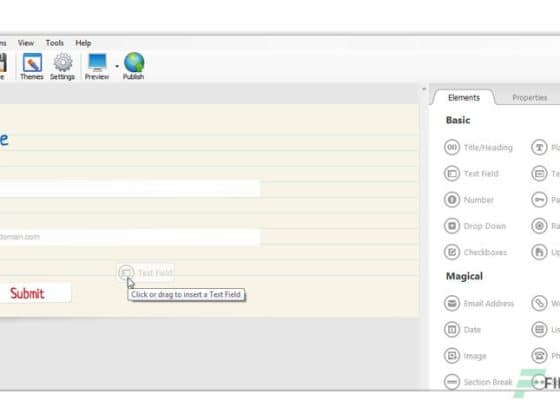Insert a Date element
Image resolution: width=560 pixels, height=420 pixels.
click(462, 329)
